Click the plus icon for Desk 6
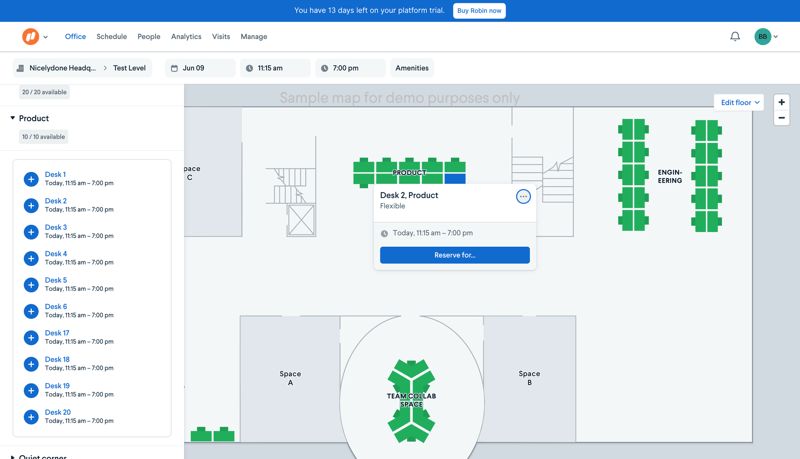 click(x=31, y=311)
